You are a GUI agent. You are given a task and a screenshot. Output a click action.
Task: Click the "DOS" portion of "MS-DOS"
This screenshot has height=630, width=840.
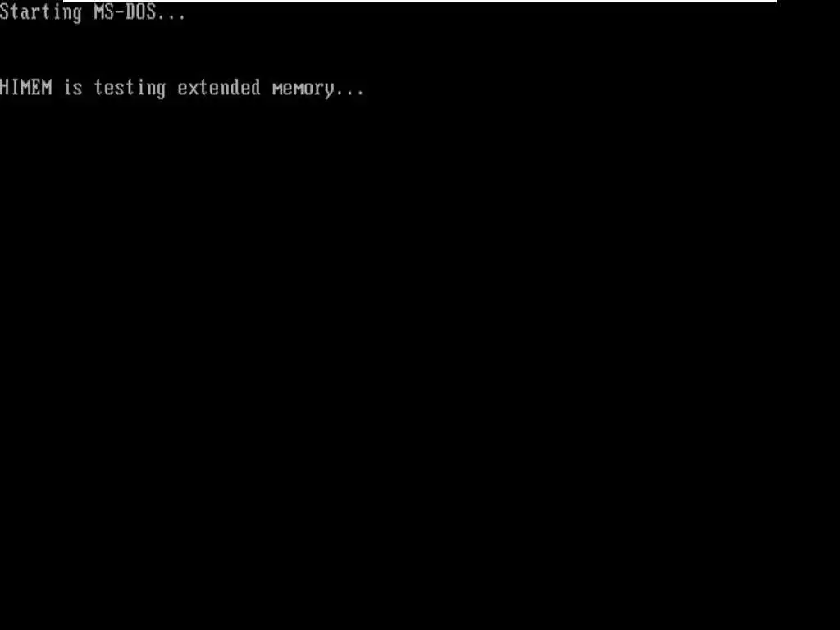141,11
